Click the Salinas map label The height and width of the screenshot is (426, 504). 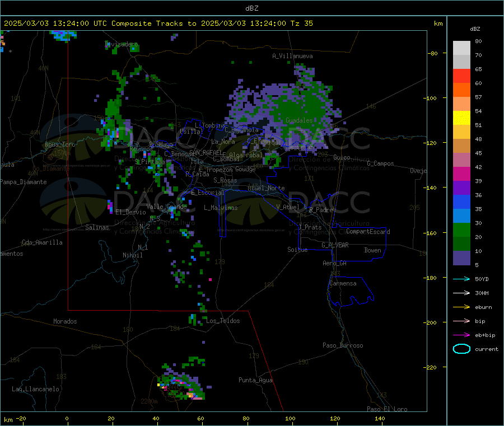tap(97, 227)
